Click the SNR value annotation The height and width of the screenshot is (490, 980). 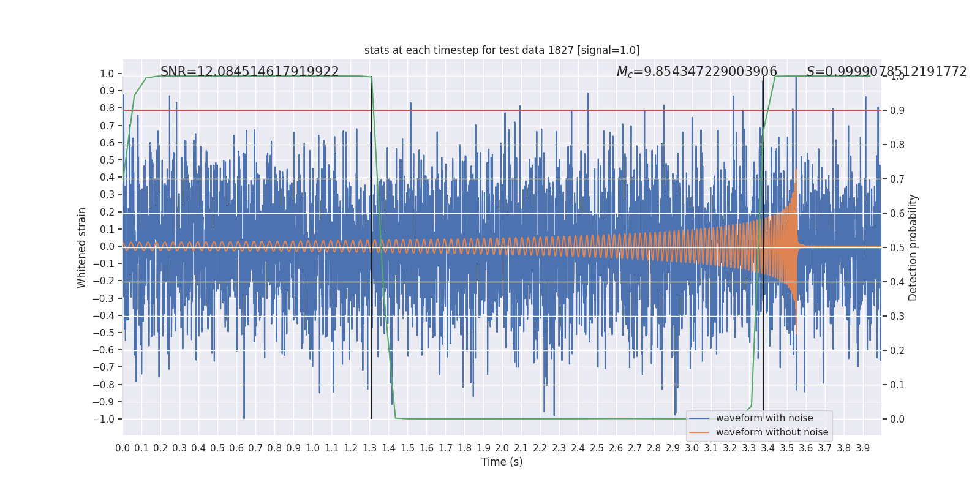coord(249,72)
